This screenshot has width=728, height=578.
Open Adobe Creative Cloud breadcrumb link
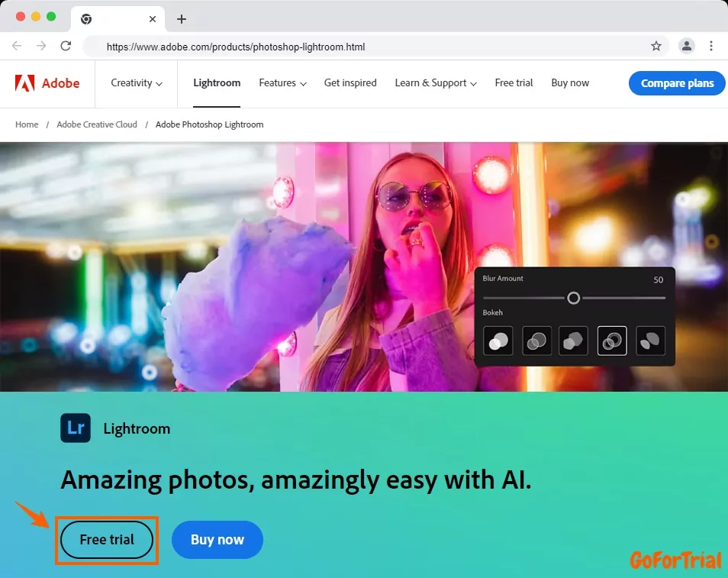point(97,124)
